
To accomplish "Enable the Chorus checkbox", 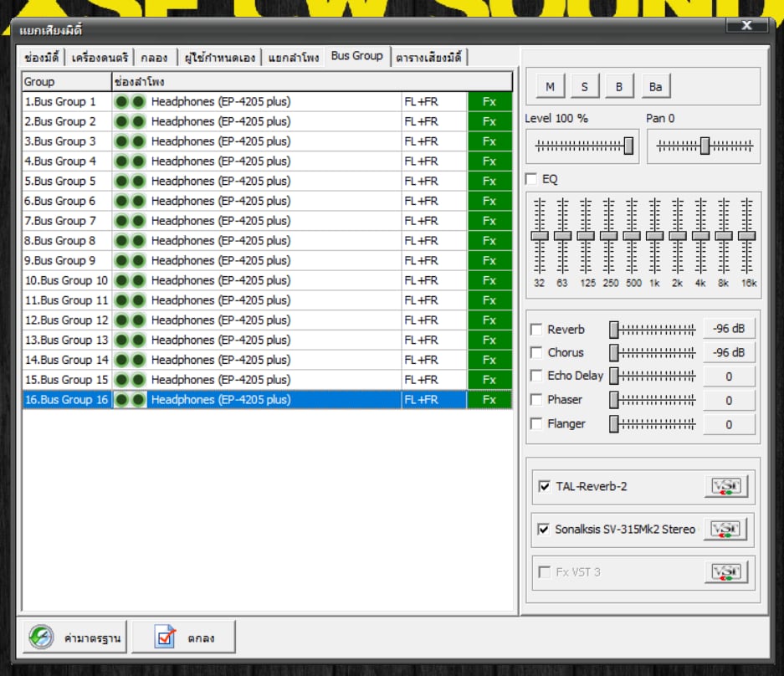I will tap(536, 353).
